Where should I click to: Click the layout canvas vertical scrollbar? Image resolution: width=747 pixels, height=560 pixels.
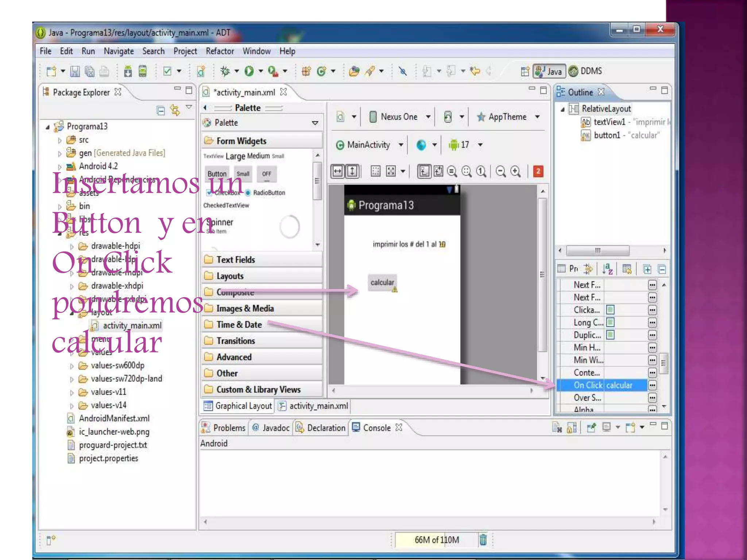point(543,275)
